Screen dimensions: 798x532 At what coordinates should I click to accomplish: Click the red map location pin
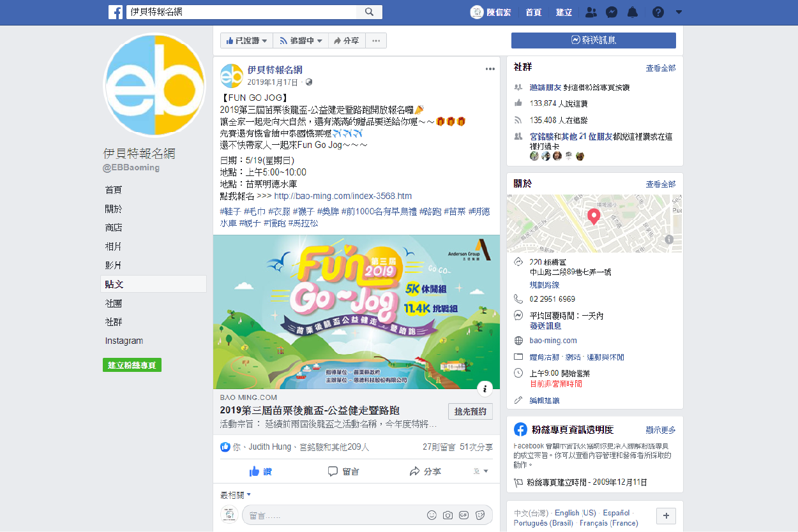594,216
